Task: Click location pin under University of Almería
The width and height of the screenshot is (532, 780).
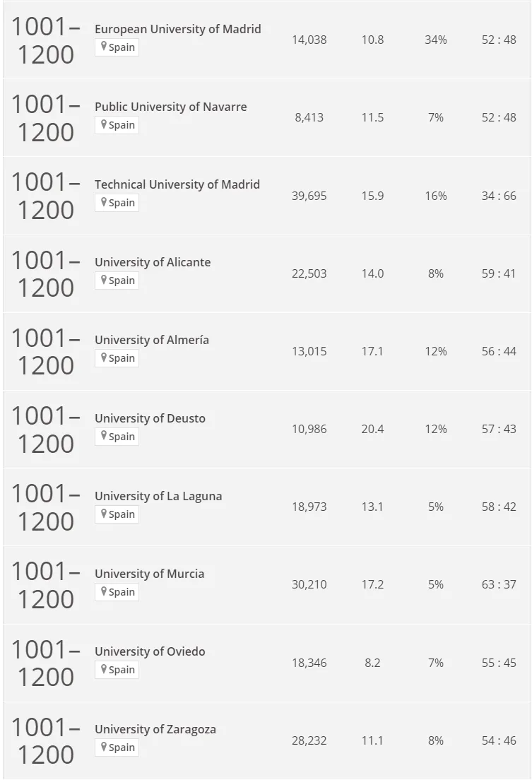Action: pos(104,357)
